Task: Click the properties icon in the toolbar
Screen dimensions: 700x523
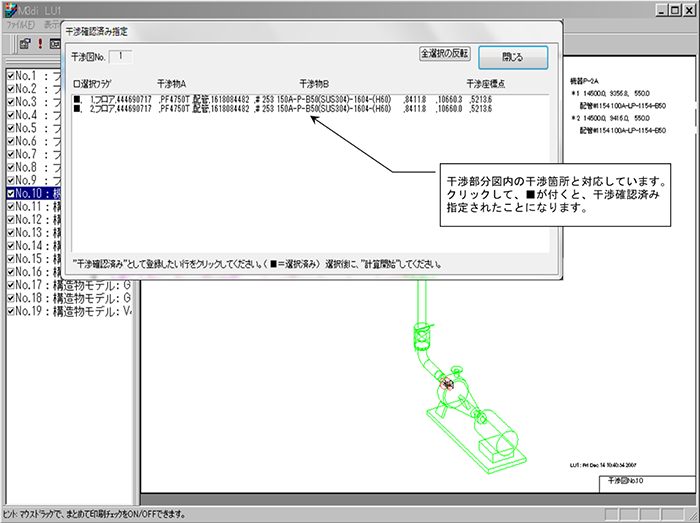Action: (x=23, y=44)
